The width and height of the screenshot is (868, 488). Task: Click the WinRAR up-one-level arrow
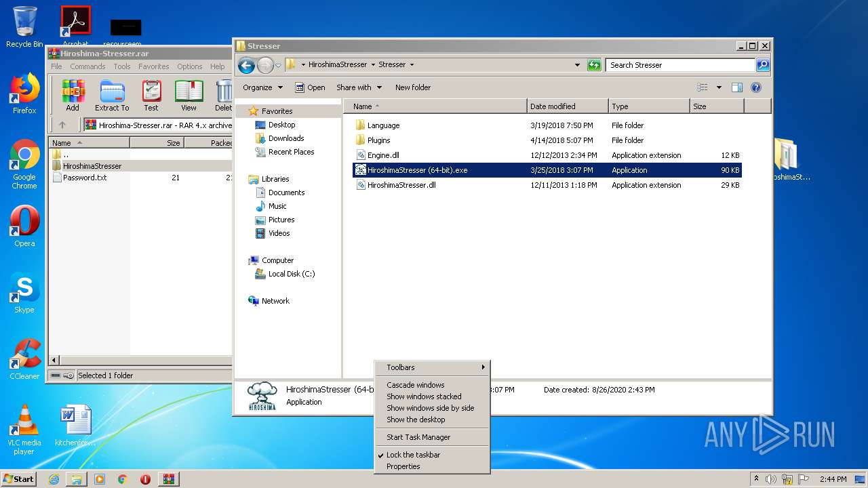pos(62,125)
